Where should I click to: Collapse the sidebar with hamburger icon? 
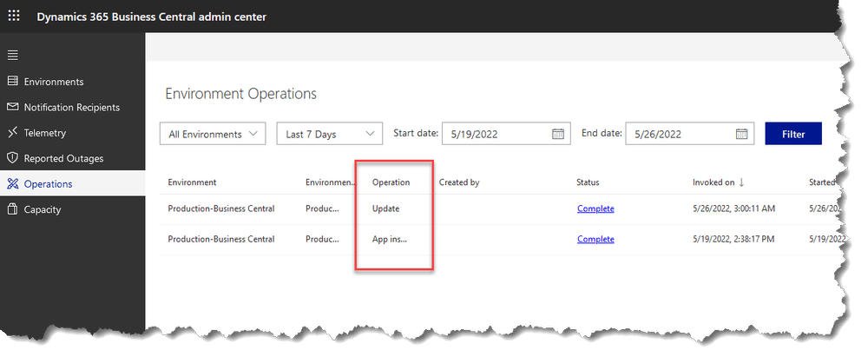click(12, 55)
